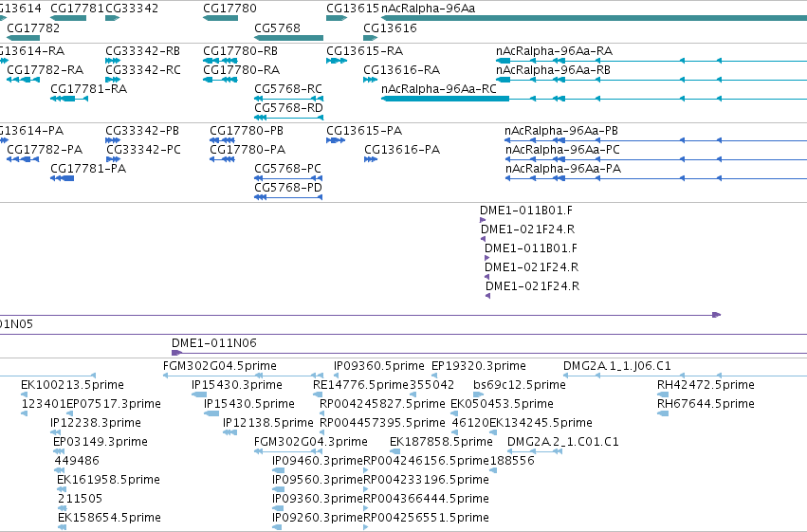Click protein CG13616-PA
807x532 pixels.
click(x=402, y=149)
